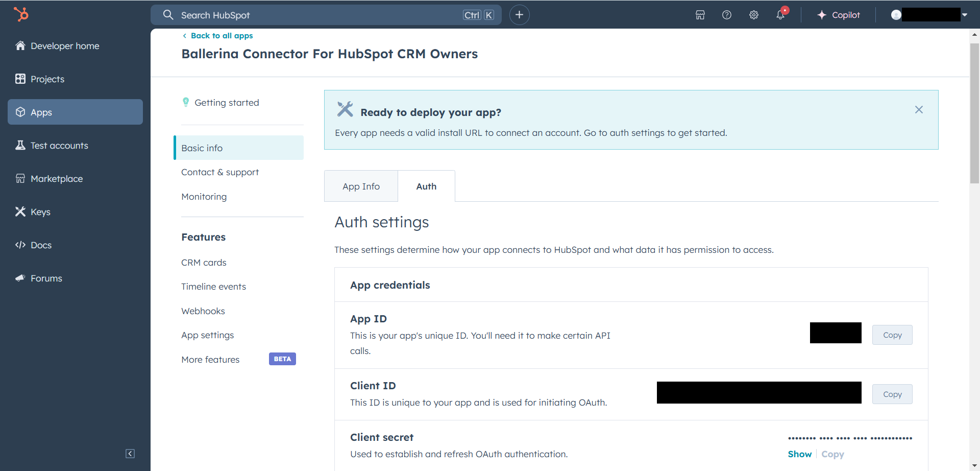This screenshot has height=471, width=980.
Task: Launch Copilot assistant
Action: pos(838,15)
